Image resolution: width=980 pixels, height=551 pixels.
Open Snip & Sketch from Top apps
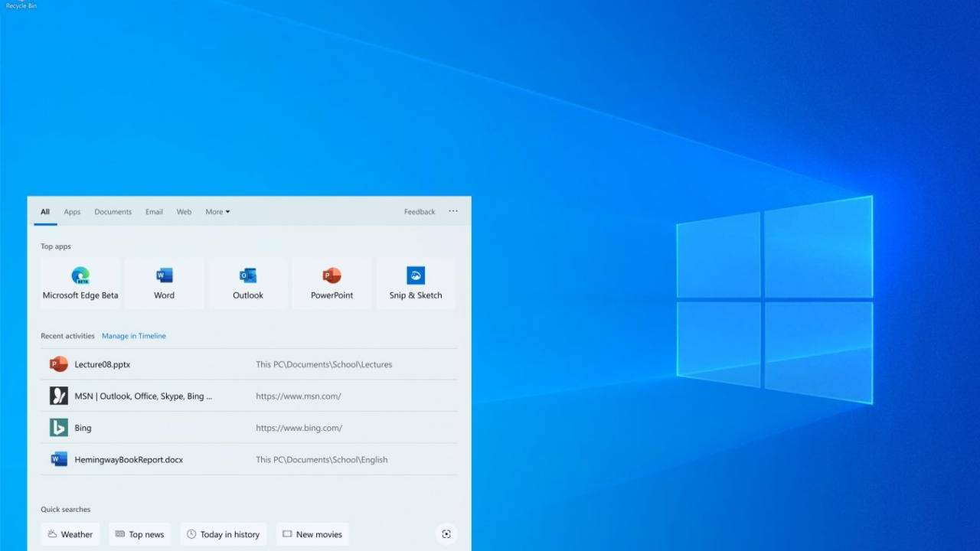pyautogui.click(x=415, y=282)
